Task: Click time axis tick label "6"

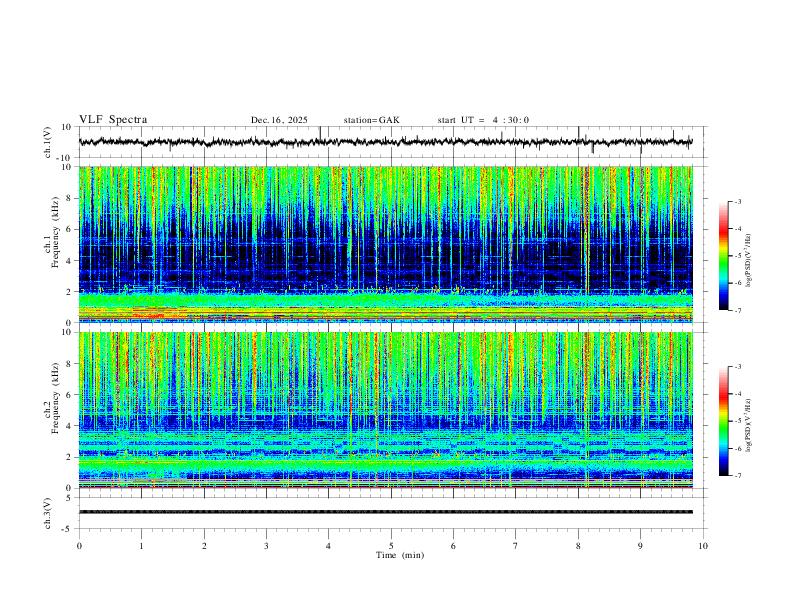Action: [x=453, y=546]
